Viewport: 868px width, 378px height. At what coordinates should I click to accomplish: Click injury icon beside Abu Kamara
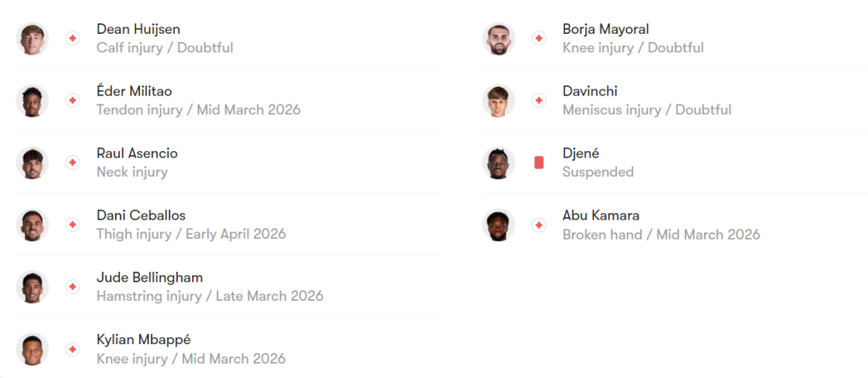(538, 225)
